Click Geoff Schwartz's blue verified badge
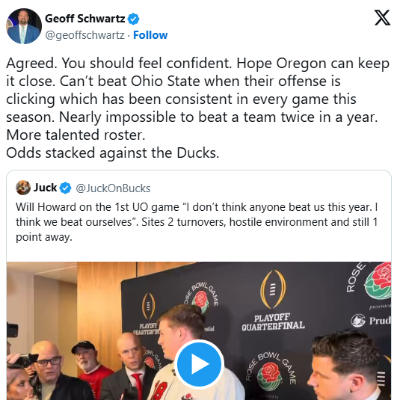The height and width of the screenshot is (400, 400). coord(134,19)
